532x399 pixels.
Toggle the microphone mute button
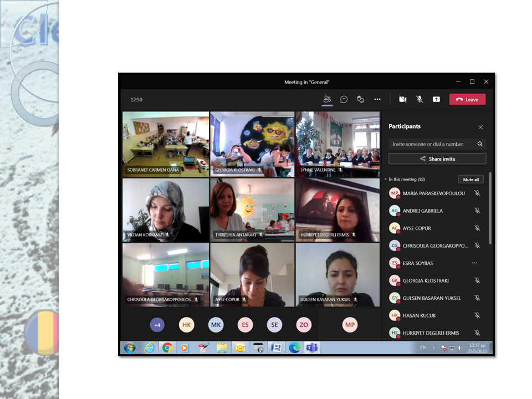(420, 99)
